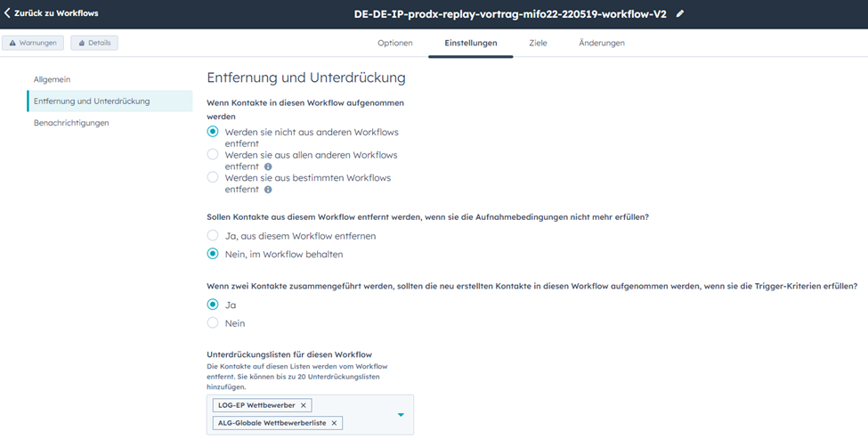Click the pencil icon to rename workflow

coord(681,14)
